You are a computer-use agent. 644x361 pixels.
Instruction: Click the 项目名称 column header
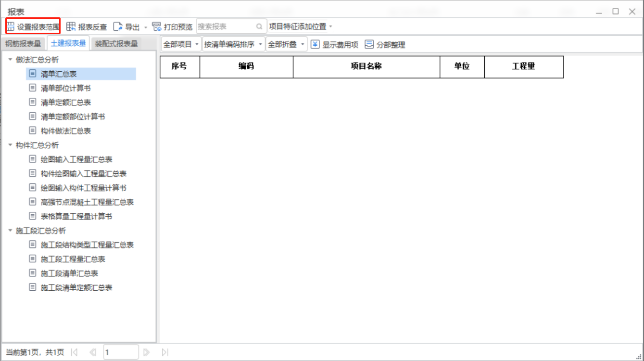coord(366,67)
